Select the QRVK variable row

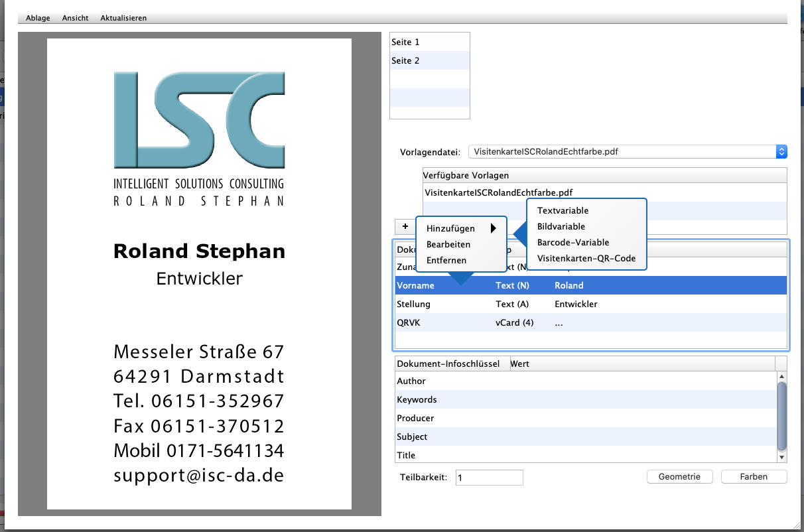[x=590, y=322]
